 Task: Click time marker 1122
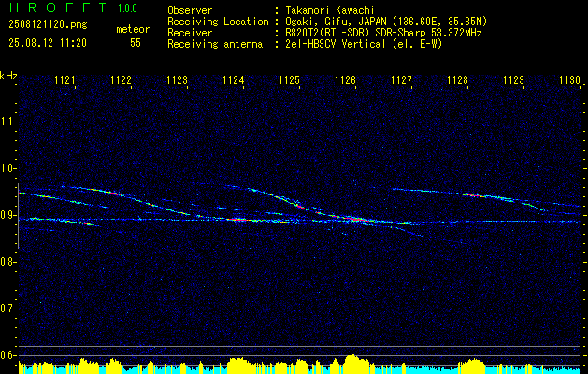122,80
